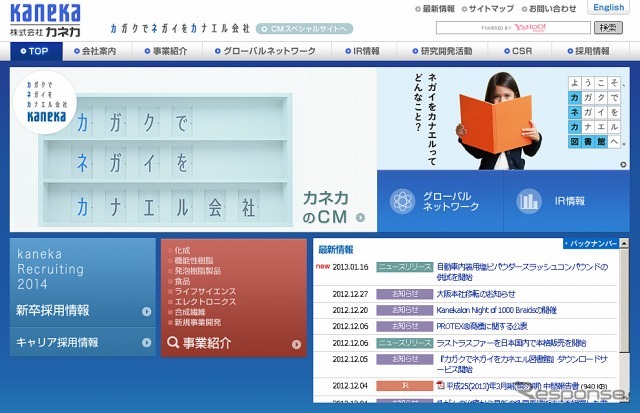Open the kaneka Recruiting 2014 heading
640x413 pixels.
[x=51, y=269]
